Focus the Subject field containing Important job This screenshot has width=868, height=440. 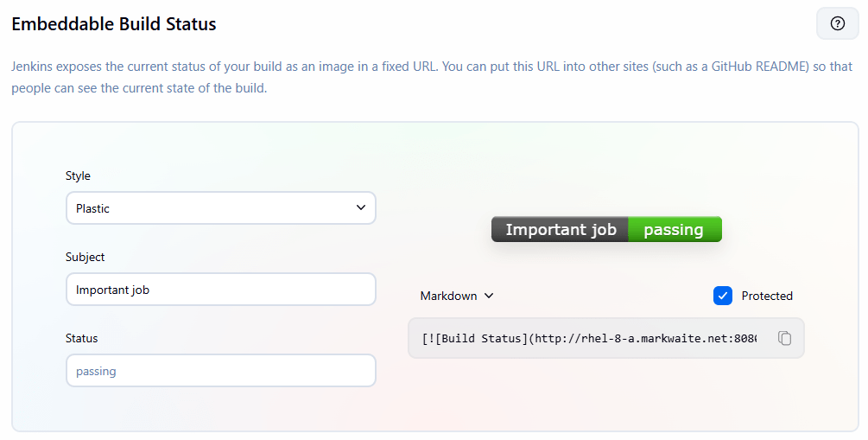coord(221,290)
